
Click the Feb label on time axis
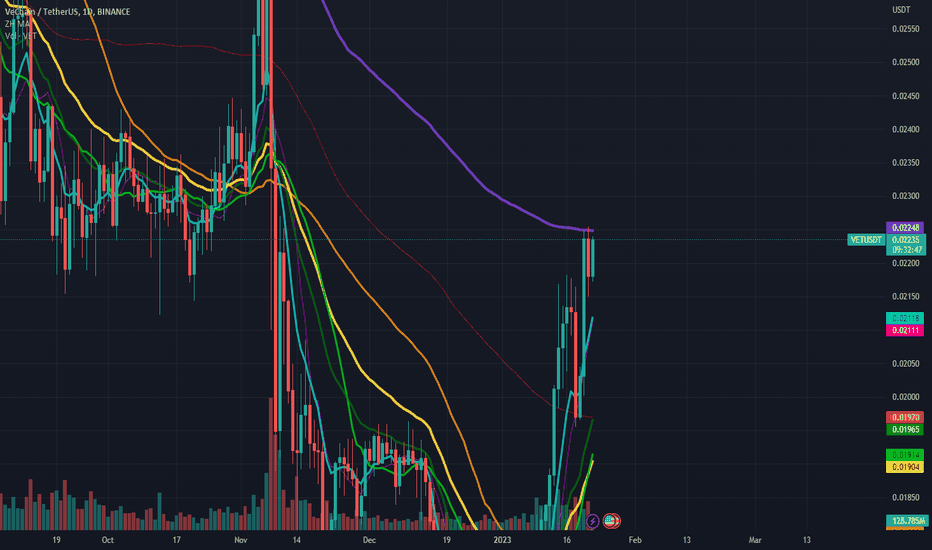pos(635,540)
